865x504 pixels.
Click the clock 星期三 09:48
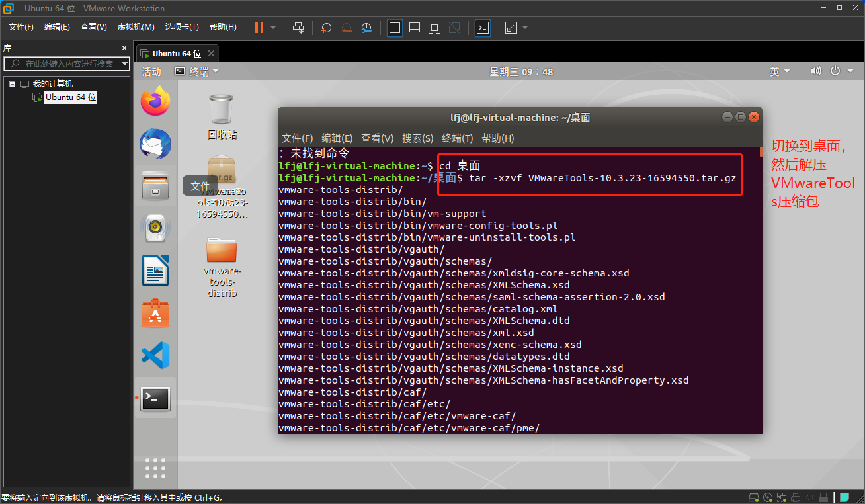pos(521,71)
